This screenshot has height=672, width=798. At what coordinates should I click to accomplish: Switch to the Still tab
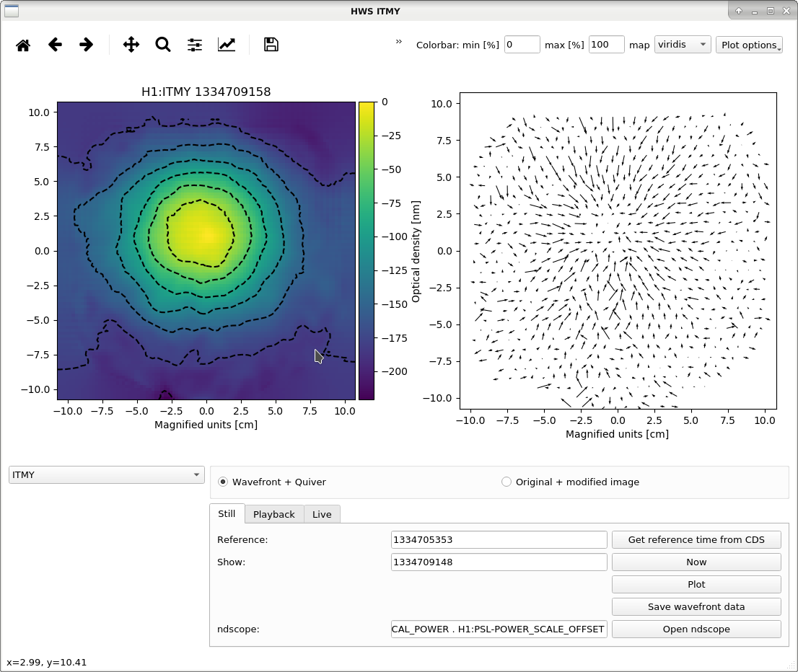click(x=227, y=514)
